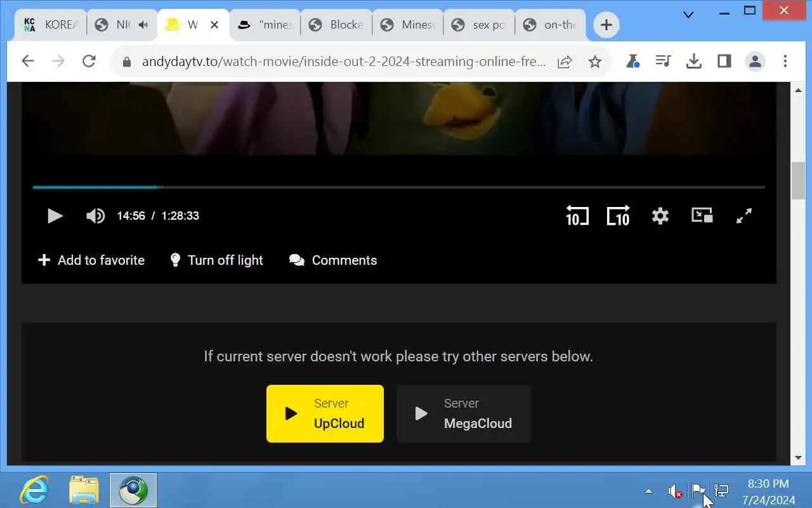This screenshot has height=508, width=812.
Task: Mute audio on the NI tab
Action: point(143,25)
